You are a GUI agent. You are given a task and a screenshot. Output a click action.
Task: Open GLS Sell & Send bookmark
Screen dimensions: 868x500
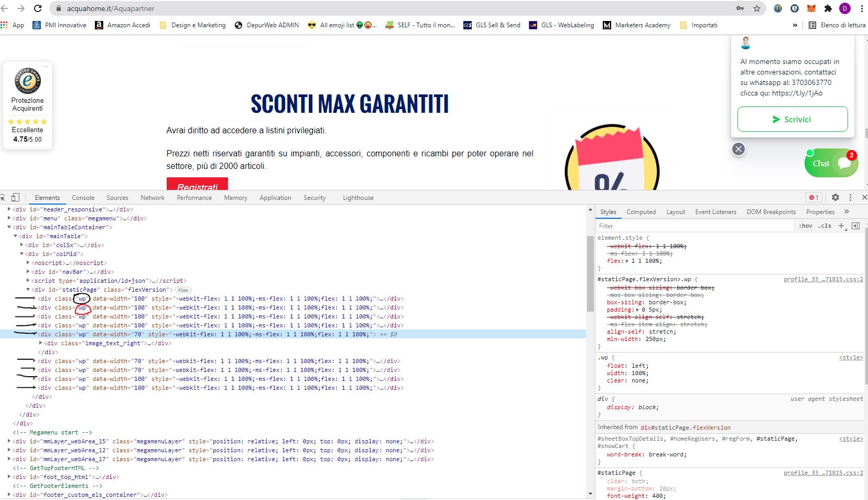coord(492,25)
